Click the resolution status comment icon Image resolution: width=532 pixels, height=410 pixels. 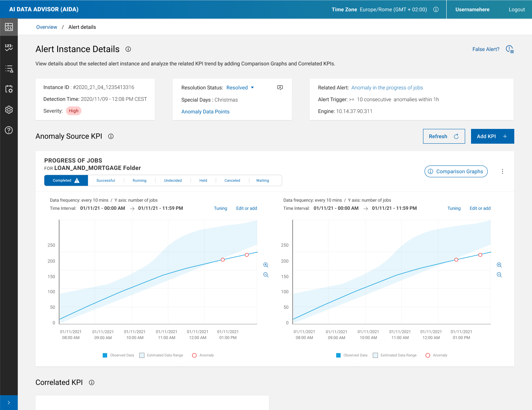coord(280,88)
